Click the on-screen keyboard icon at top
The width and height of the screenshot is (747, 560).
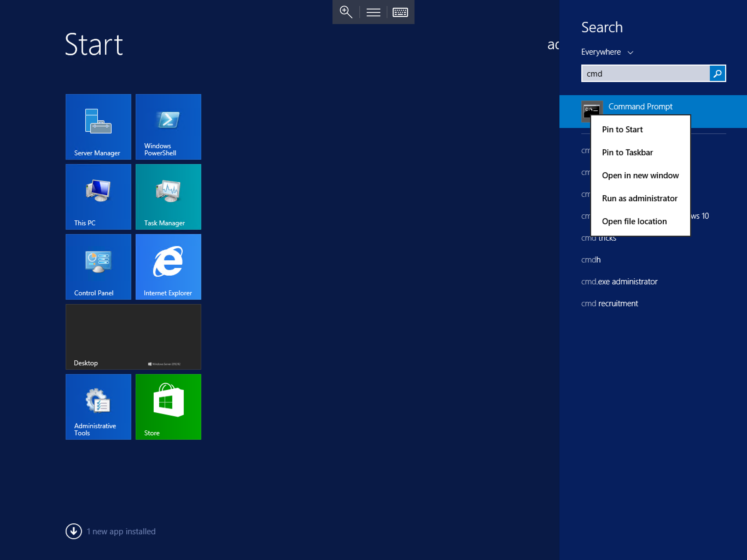point(400,12)
